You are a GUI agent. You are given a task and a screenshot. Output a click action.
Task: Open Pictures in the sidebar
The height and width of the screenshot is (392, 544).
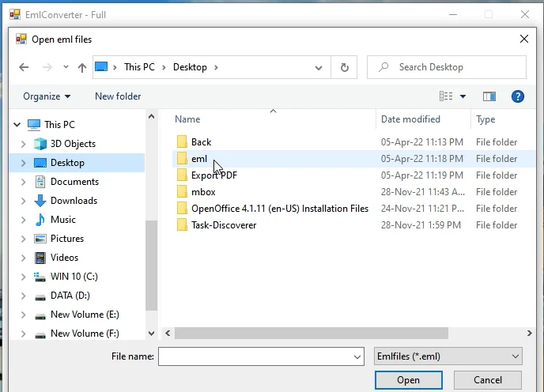[67, 239]
